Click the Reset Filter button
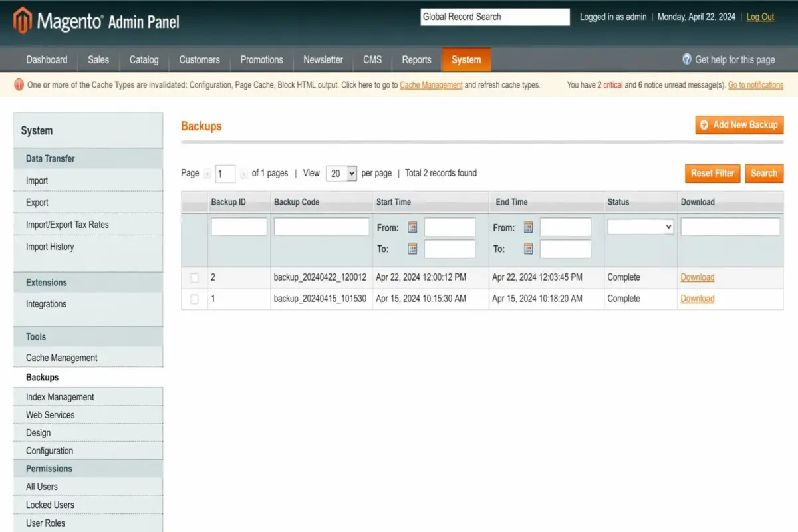The width and height of the screenshot is (798, 532). coord(712,173)
